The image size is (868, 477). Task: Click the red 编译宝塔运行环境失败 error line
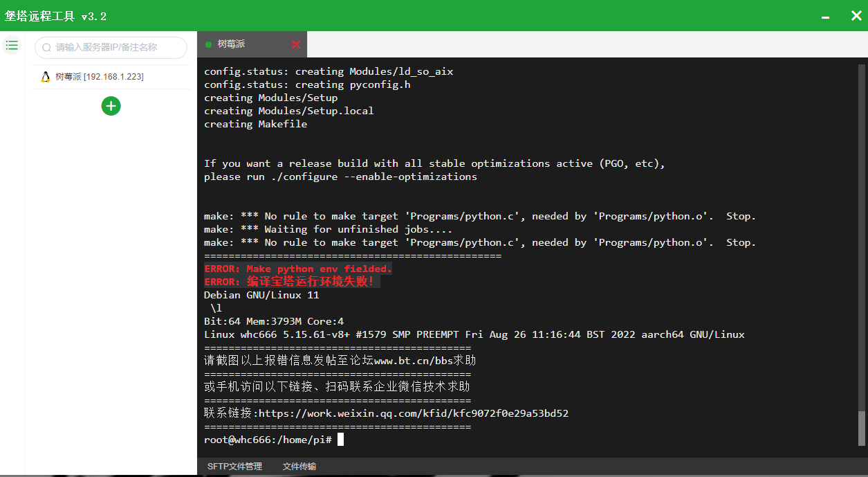290,282
